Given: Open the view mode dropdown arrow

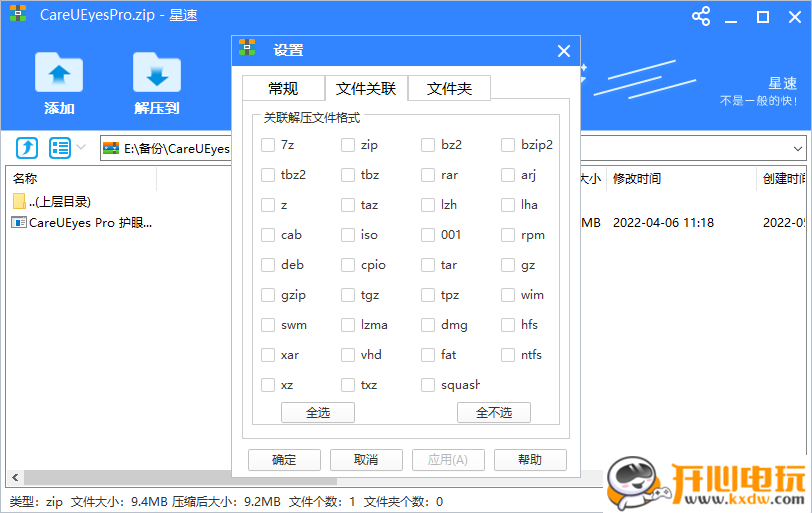Looking at the screenshot, I should point(81,148).
